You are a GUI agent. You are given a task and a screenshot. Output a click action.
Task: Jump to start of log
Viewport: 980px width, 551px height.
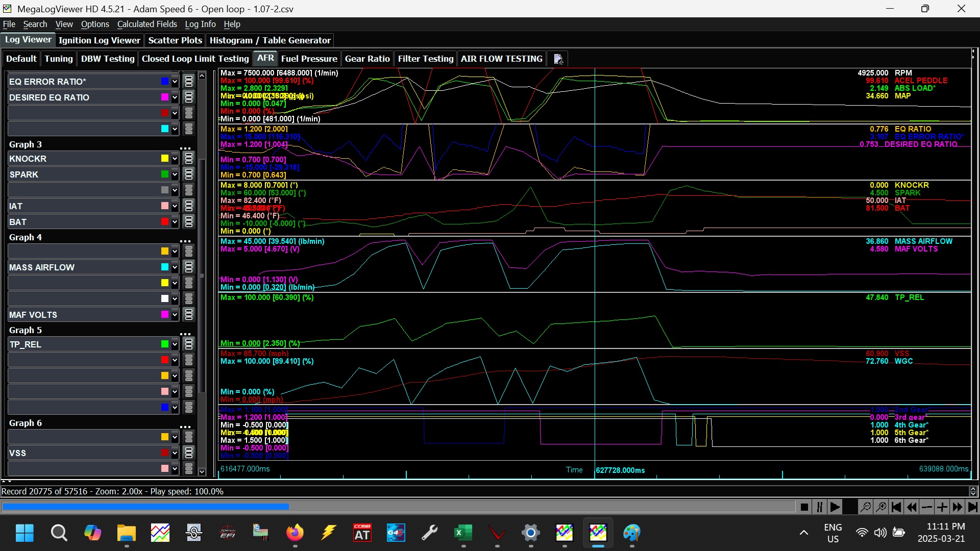896,507
